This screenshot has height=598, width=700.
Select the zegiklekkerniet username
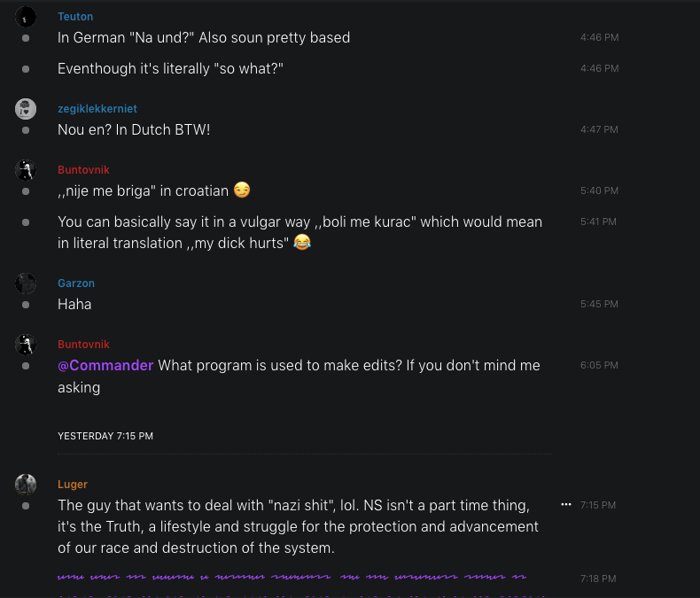tap(97, 109)
